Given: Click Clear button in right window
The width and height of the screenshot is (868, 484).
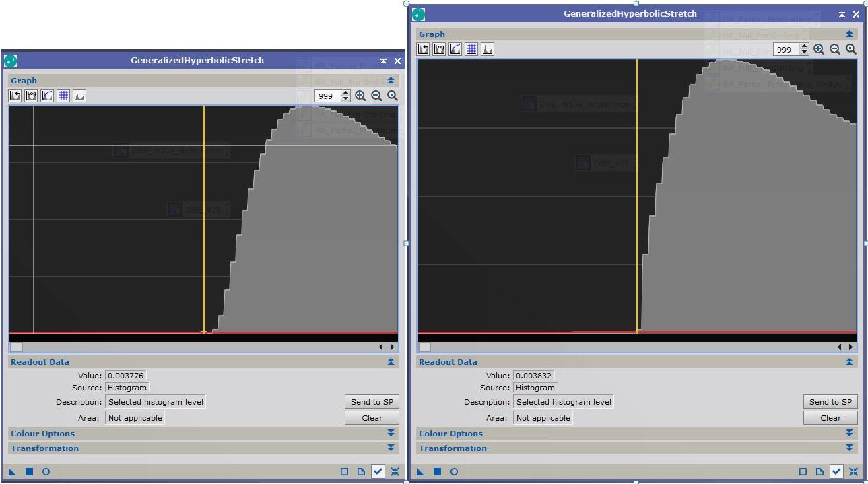Looking at the screenshot, I should [830, 418].
